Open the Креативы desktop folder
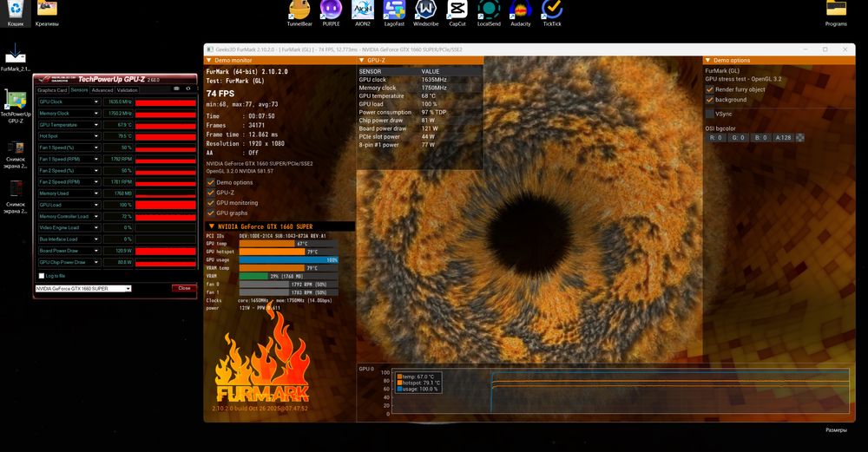868x452 pixels. tap(47, 13)
